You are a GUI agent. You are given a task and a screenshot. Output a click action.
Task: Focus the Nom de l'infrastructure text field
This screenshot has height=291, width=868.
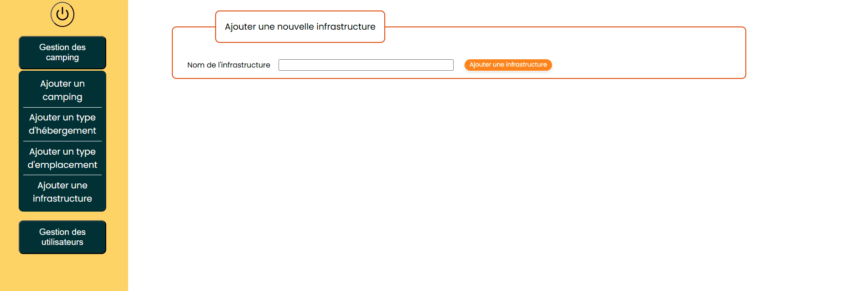coord(366,65)
